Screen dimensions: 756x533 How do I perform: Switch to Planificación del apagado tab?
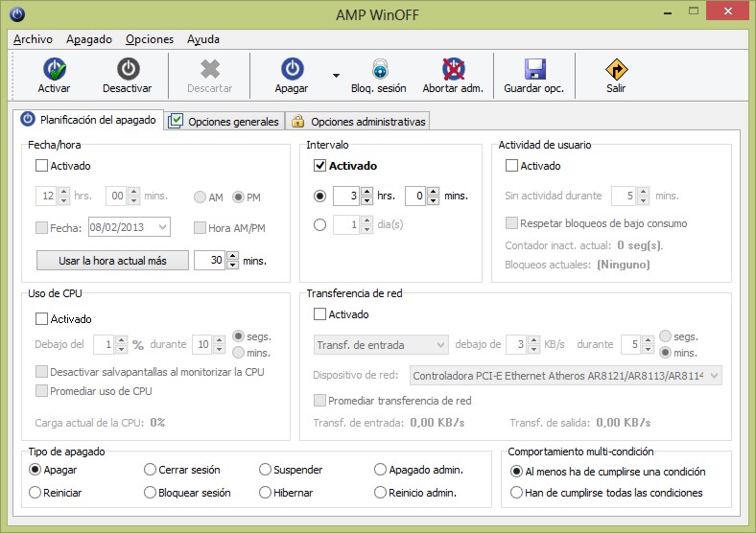[x=88, y=120]
